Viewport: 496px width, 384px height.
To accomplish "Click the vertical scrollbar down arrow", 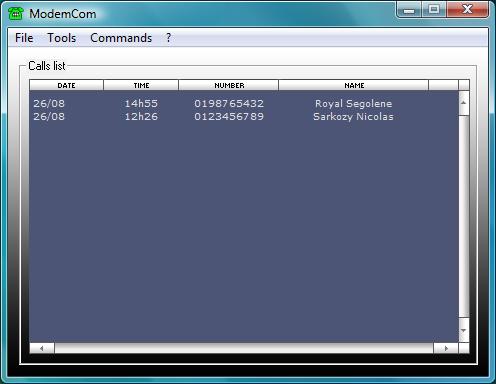I will tap(464, 330).
